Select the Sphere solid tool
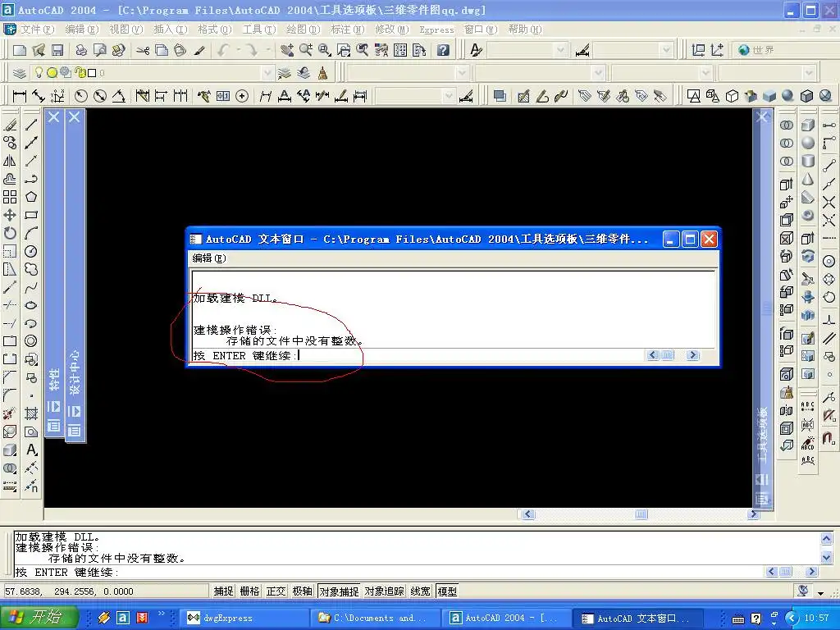840x630 pixels. pos(808,143)
